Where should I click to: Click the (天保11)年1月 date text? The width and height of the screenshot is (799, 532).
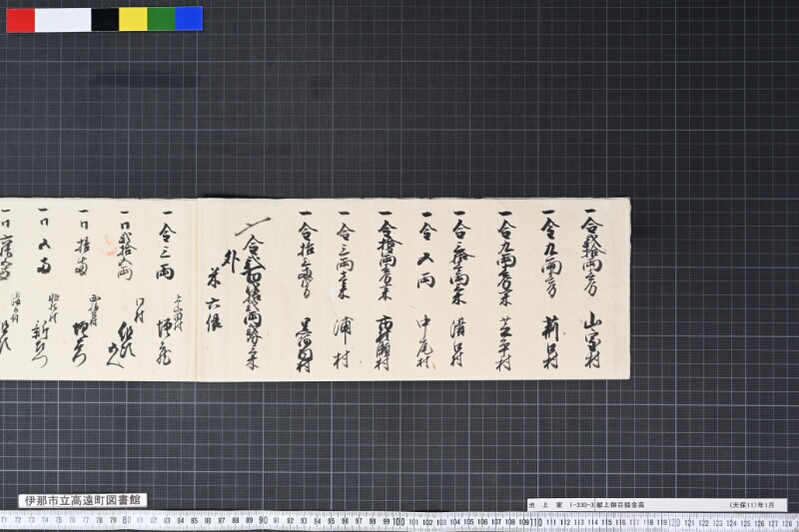752,505
